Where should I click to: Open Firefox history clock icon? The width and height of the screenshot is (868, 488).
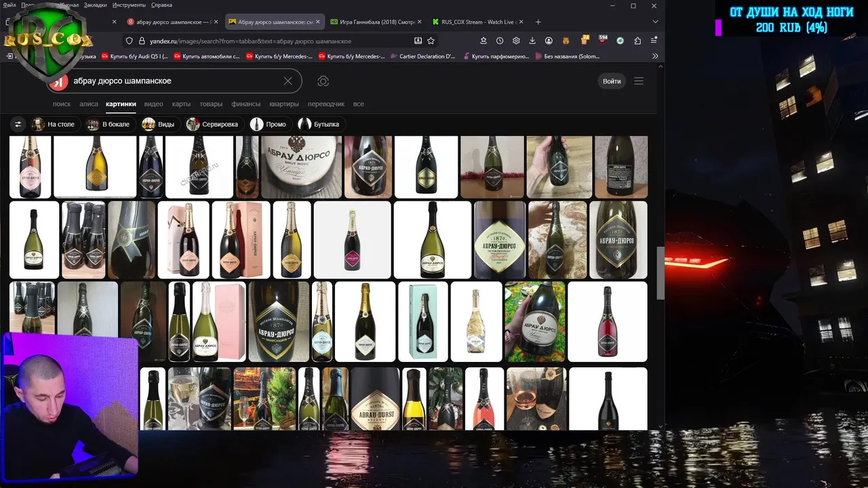click(x=500, y=41)
